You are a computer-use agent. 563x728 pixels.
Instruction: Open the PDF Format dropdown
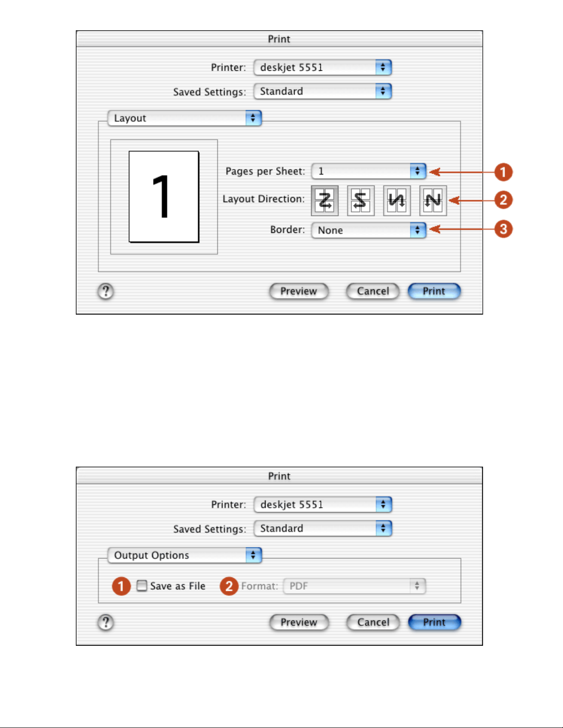[x=354, y=586]
